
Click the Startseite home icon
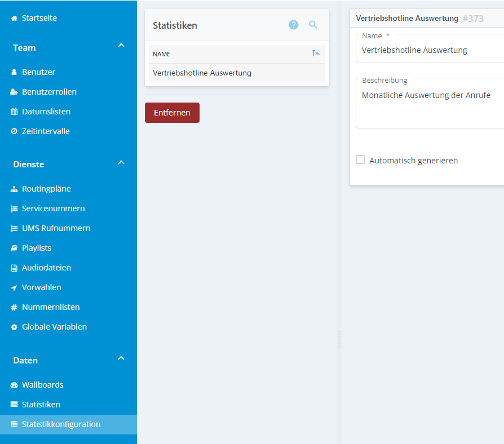14,19
